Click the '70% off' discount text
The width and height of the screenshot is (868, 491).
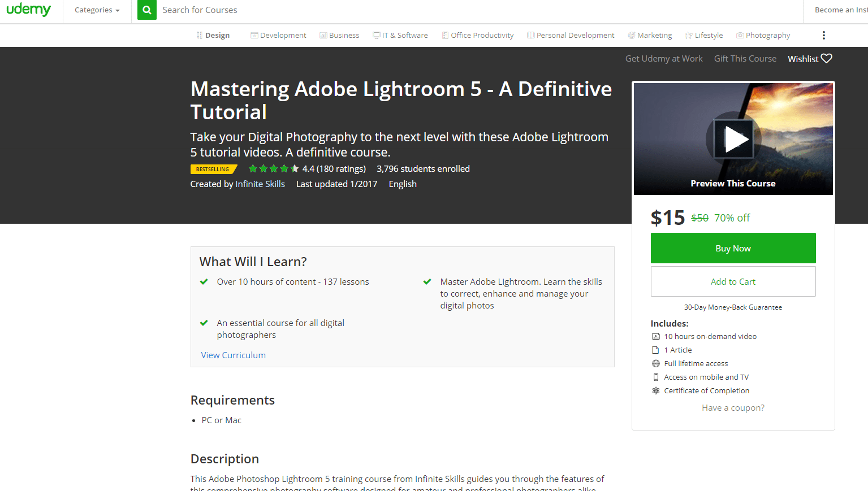coord(732,218)
